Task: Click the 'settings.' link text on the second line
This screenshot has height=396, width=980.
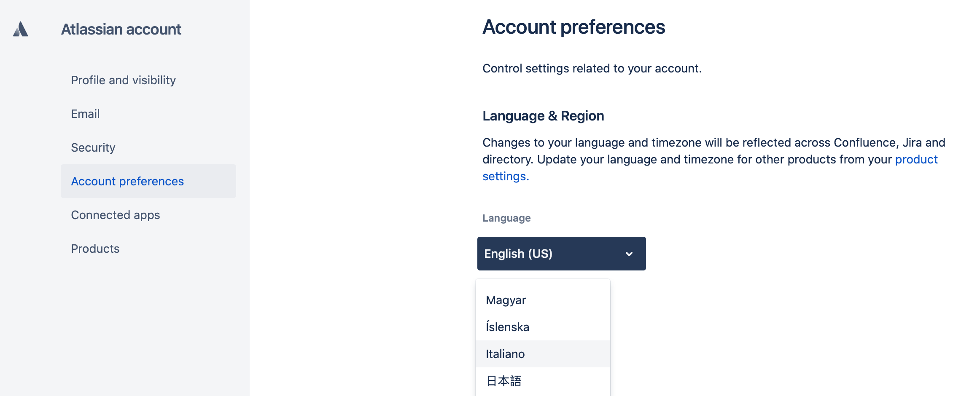Action: (506, 176)
